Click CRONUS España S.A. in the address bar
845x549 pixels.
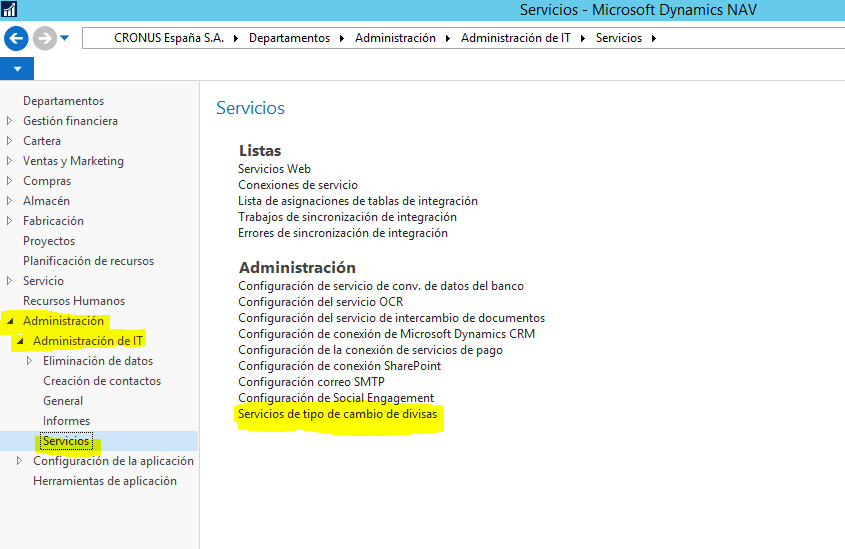pos(169,38)
